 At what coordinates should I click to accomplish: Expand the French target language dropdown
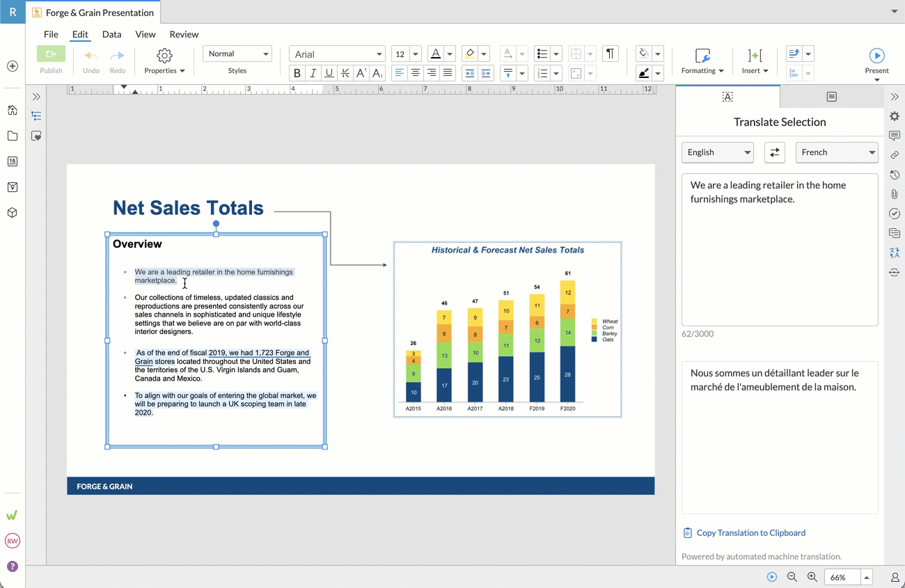coord(836,152)
